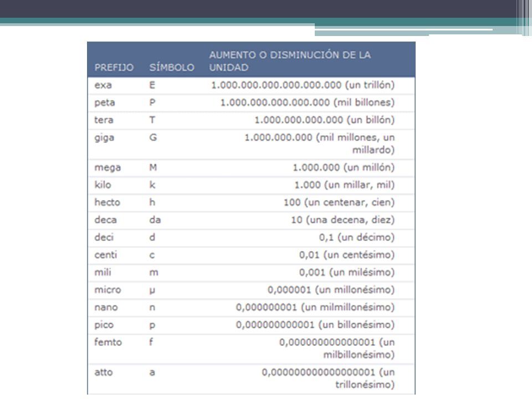The image size is (532, 399).
Task: Select the 'peta' prefix cell
Action: (x=105, y=103)
